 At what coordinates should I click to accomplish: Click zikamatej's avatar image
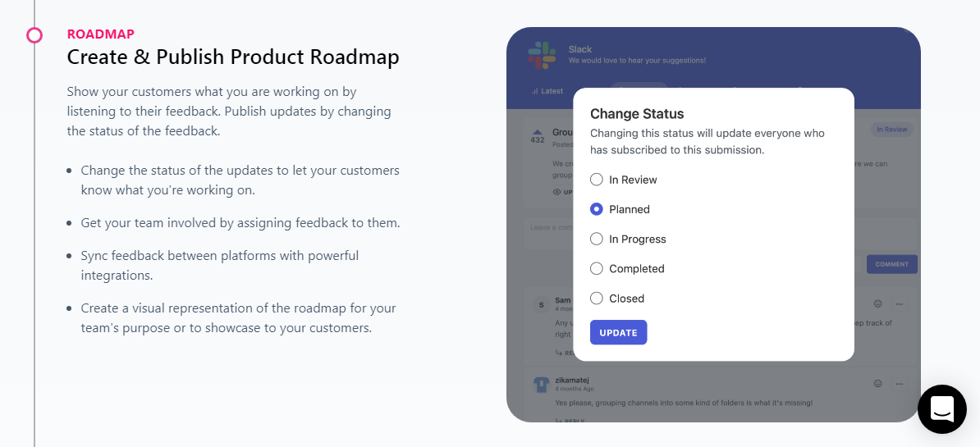[541, 384]
